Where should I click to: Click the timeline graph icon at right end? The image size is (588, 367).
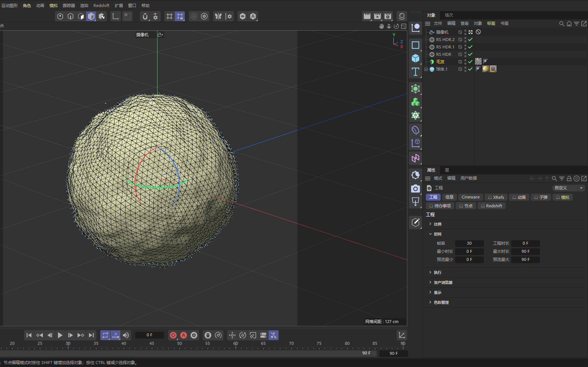(402, 335)
